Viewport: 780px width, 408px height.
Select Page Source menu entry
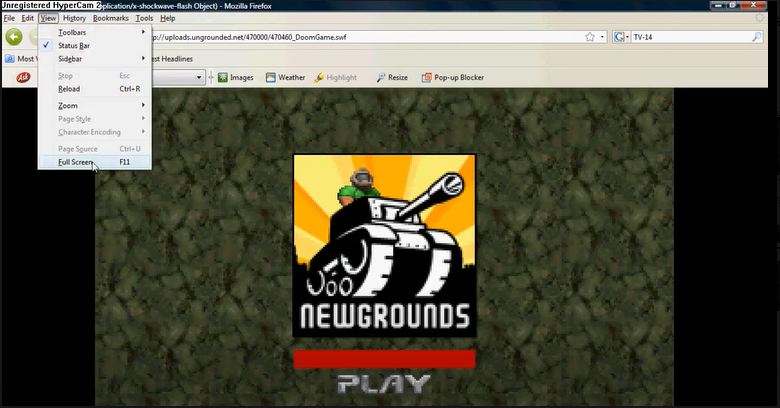pos(95,149)
